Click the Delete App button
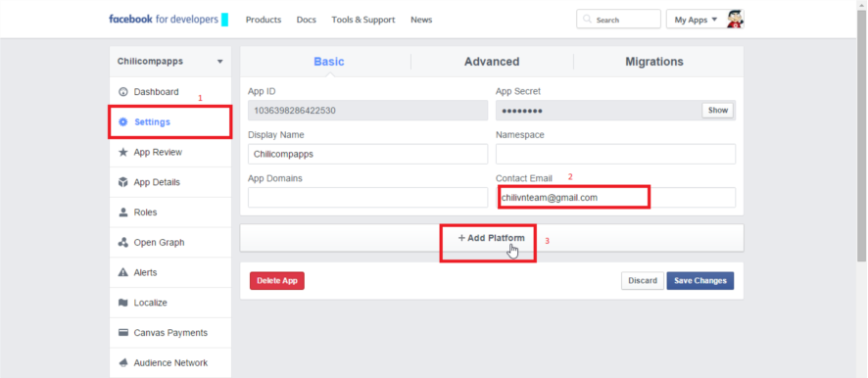 pos(277,281)
